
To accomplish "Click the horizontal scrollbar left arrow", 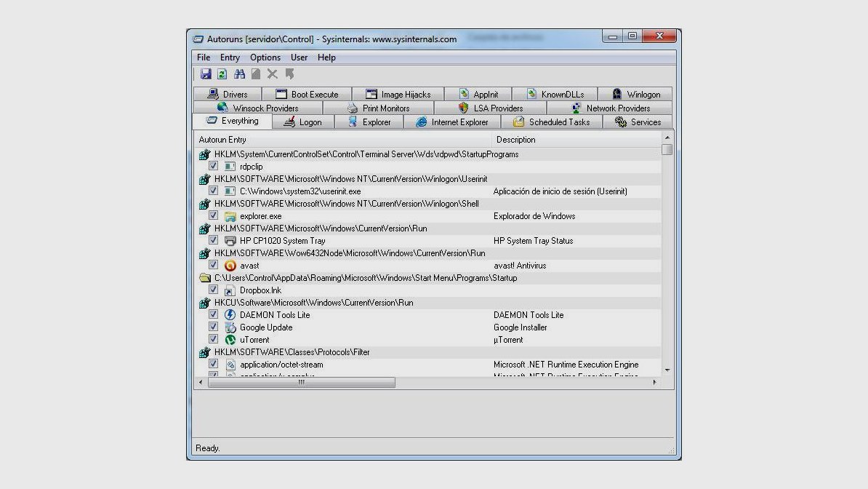I will 201,382.
